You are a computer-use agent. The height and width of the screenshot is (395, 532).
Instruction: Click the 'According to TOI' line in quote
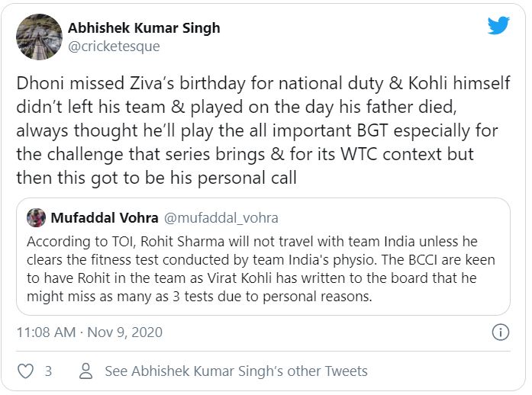click(x=260, y=241)
